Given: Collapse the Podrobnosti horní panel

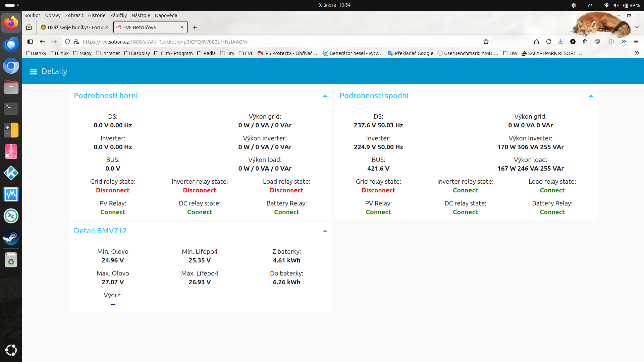Looking at the screenshot, I should click(x=325, y=96).
